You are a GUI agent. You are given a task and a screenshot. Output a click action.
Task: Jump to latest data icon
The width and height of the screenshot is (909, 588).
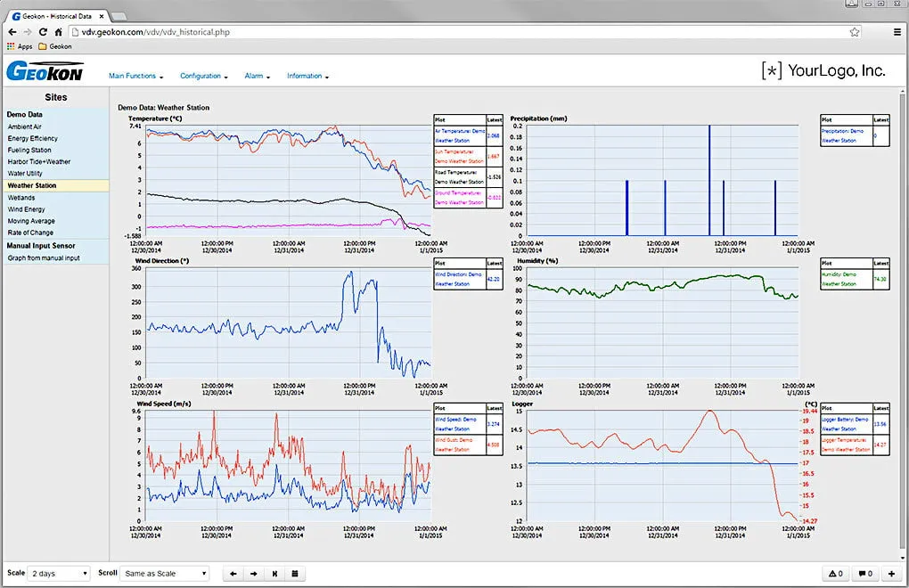274,574
